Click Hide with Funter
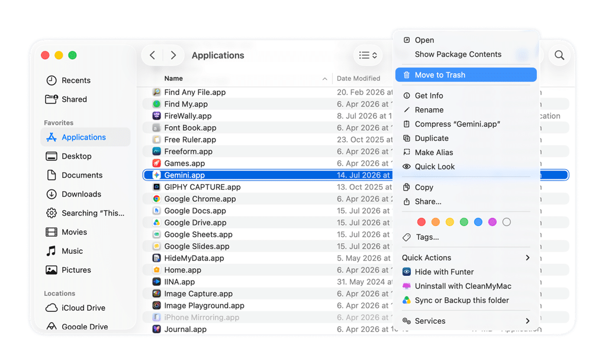This screenshot has width=605, height=364. coord(466,272)
